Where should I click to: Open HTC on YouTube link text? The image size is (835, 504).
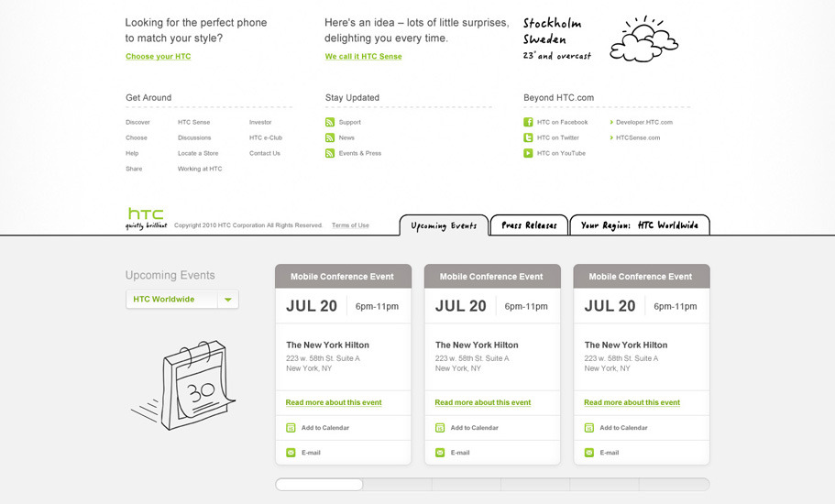coord(561,153)
